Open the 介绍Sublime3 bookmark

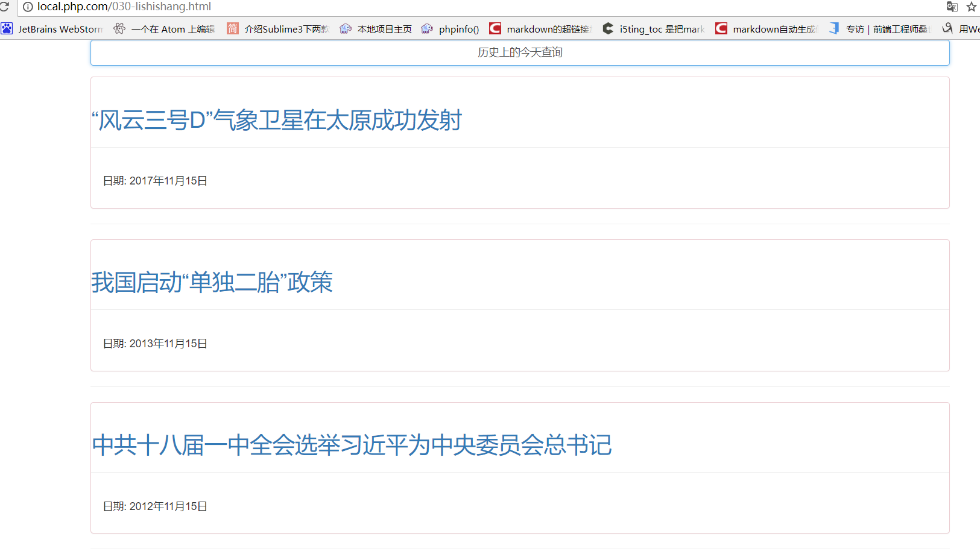pyautogui.click(x=278, y=29)
